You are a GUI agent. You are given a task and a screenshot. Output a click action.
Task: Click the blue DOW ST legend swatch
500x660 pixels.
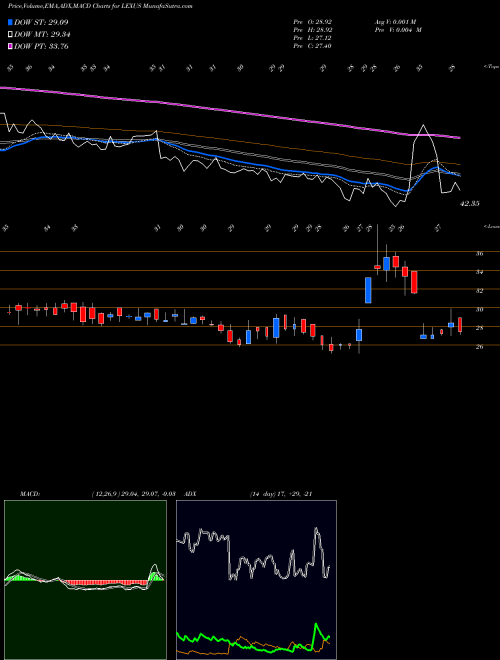pos(10,22)
